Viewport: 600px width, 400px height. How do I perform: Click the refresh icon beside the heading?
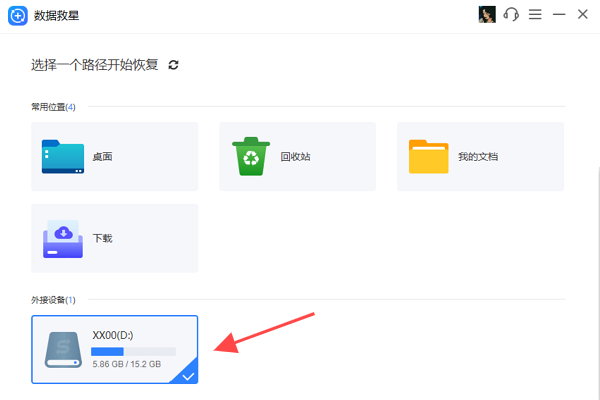tap(174, 65)
